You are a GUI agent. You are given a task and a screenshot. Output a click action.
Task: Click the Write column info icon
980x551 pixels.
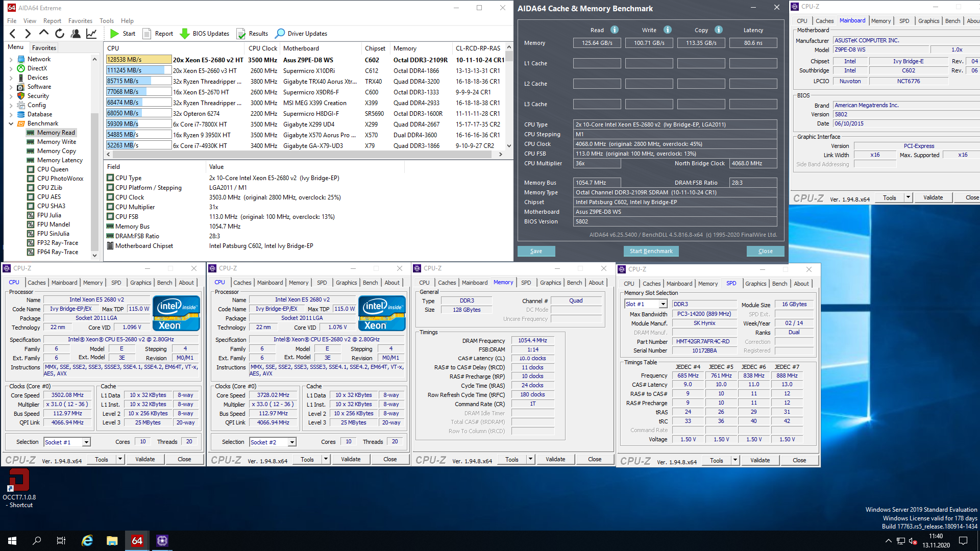tap(668, 30)
